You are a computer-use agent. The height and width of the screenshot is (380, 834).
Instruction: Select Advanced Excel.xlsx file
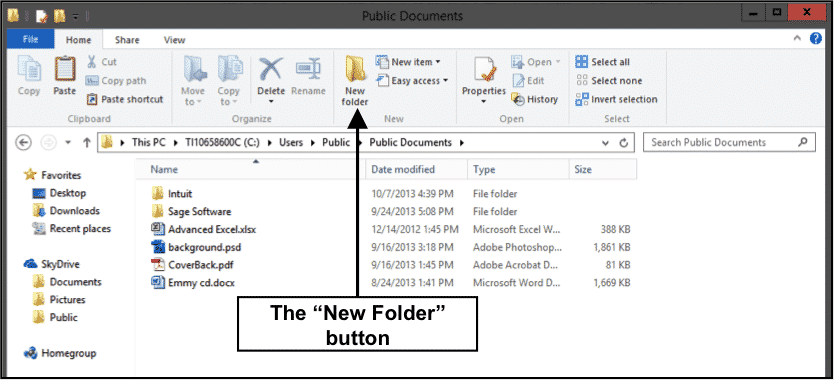point(204,229)
